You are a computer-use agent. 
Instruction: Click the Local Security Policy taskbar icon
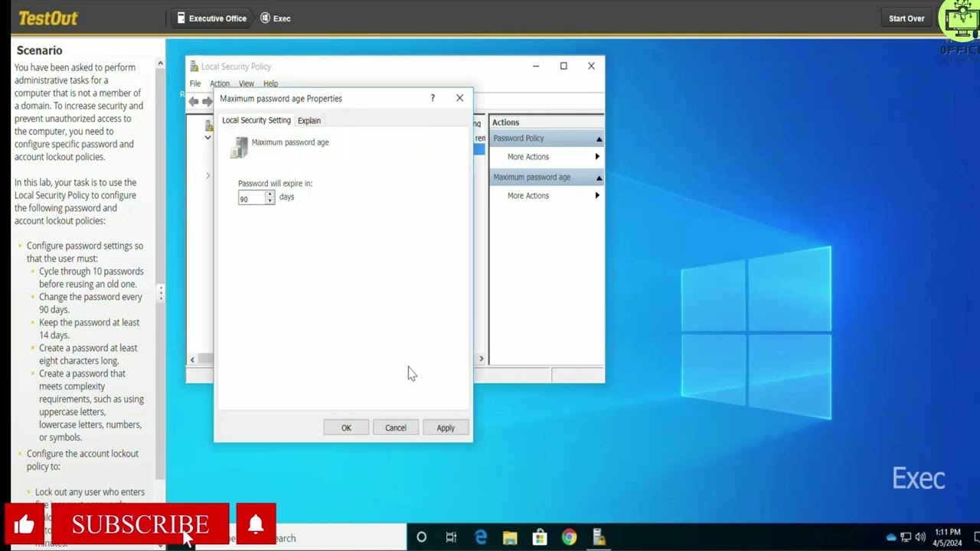point(599,537)
